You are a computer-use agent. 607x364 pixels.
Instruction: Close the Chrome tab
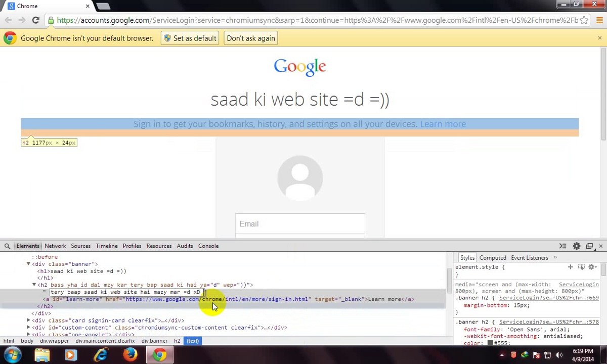tap(88, 6)
